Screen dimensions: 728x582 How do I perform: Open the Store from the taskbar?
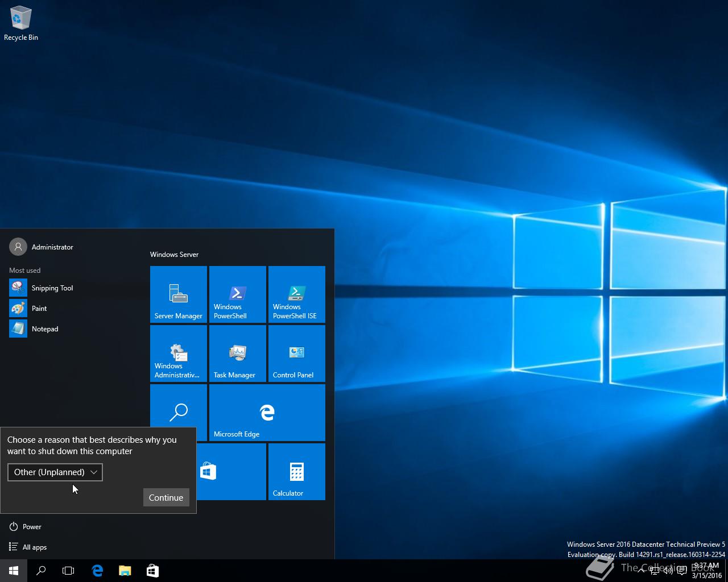152,571
